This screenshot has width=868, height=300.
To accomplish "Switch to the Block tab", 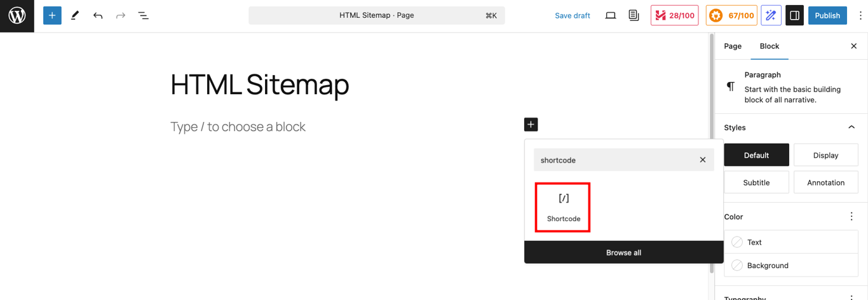I will point(770,46).
